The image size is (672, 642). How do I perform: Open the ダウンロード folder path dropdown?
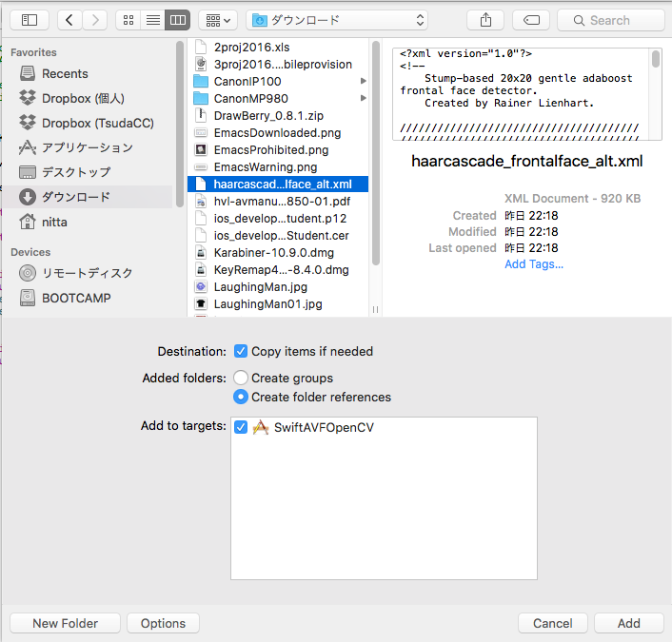337,19
